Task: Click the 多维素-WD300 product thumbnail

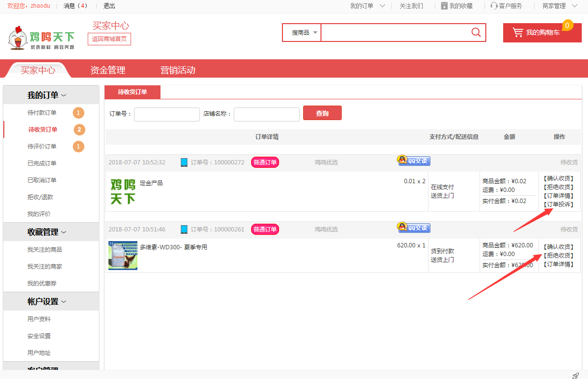Action: (123, 256)
